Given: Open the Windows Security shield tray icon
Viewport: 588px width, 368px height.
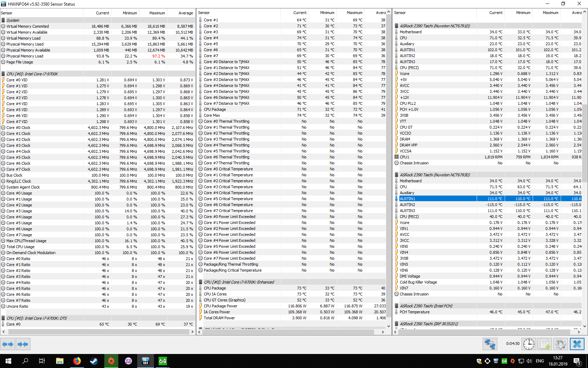Looking at the screenshot, I should (x=479, y=361).
